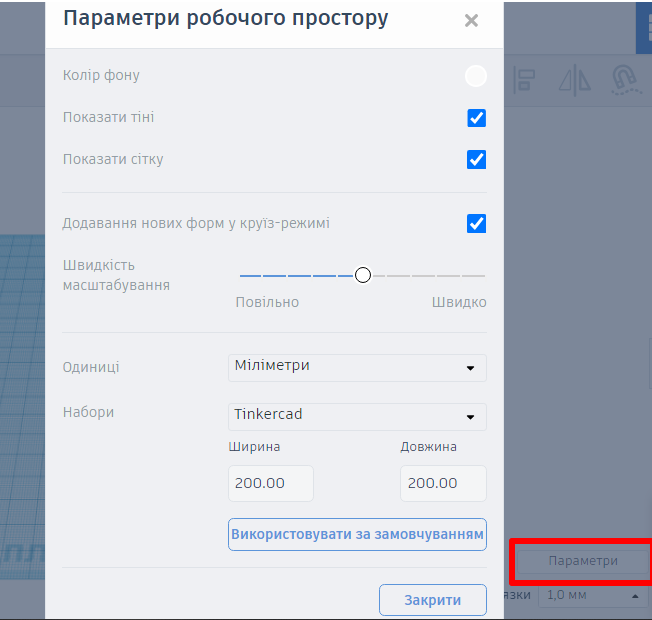
Task: Click the Ширина width input field
Action: point(271,483)
